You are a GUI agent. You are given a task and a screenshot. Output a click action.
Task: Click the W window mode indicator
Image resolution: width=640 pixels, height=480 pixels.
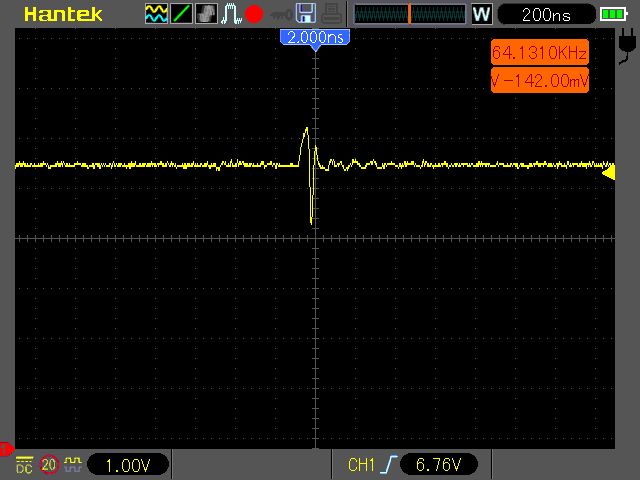click(482, 14)
